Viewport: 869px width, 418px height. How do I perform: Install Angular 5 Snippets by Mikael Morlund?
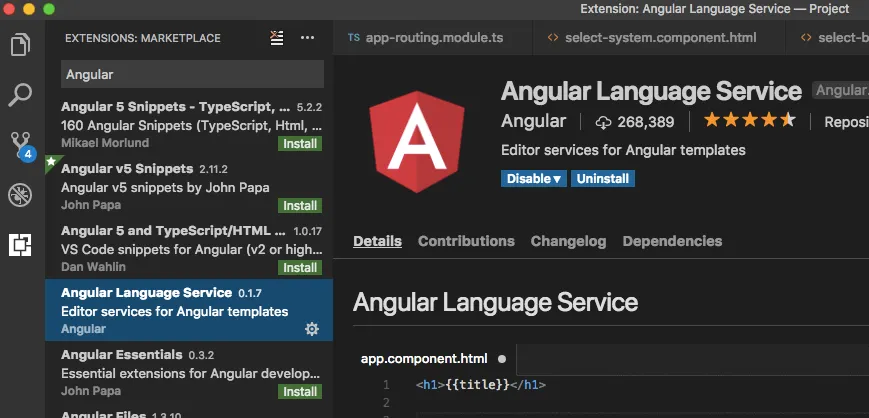300,144
